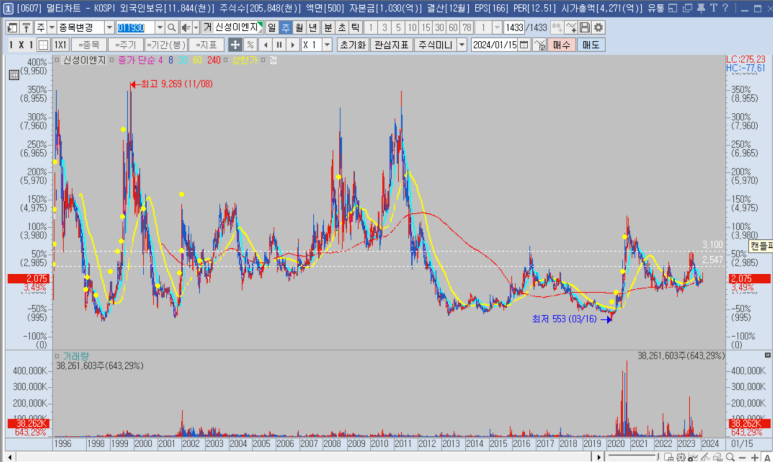Open the X 1 speed multiplier dropdown

(327, 45)
